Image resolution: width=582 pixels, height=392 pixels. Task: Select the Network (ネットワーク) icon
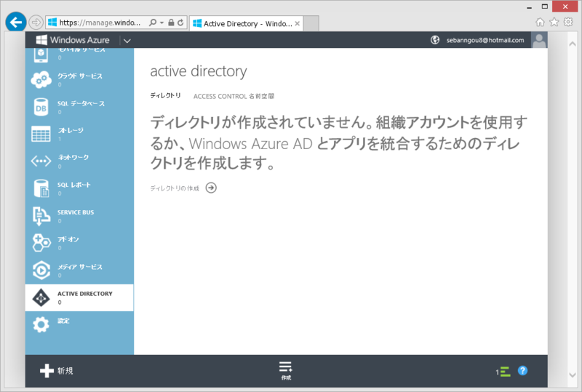[41, 161]
